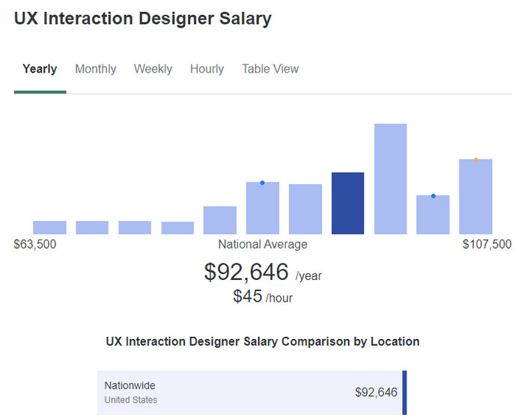Click the blue dot on the second-to-last bar

coord(433,196)
